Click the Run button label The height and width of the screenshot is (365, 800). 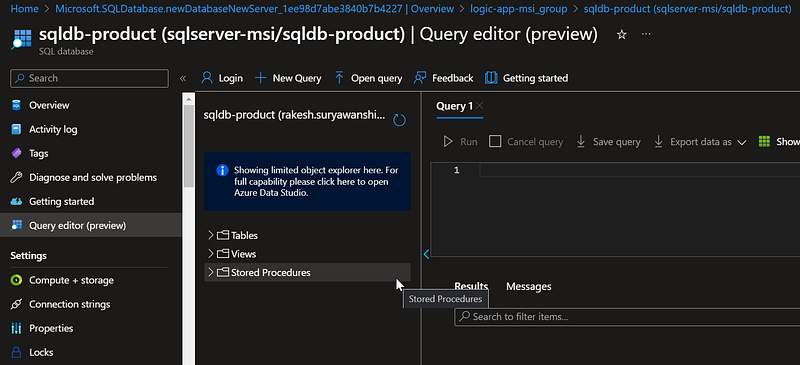click(469, 142)
